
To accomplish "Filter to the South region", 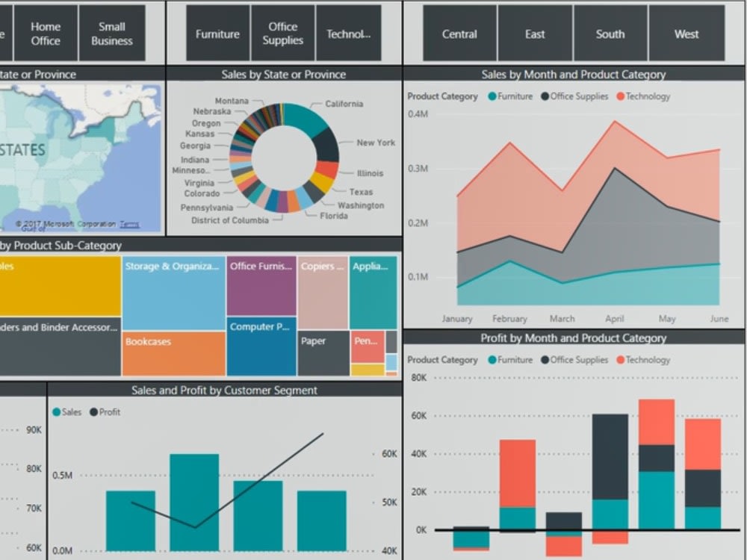I will tap(610, 33).
